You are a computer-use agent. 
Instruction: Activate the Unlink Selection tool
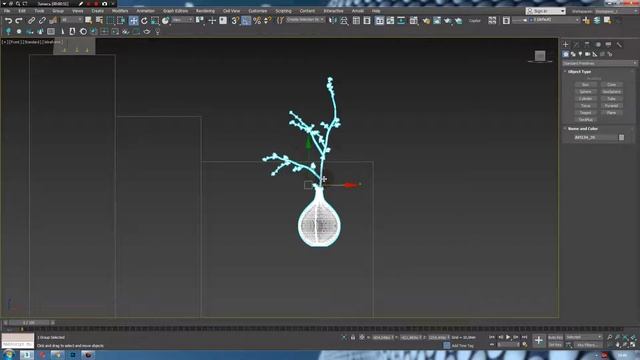tap(42, 20)
